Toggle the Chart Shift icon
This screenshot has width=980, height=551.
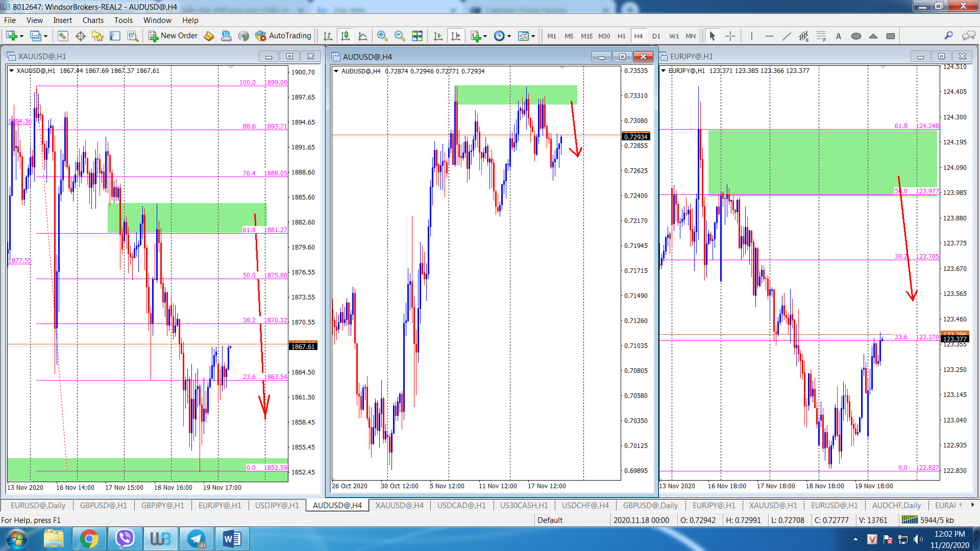coord(456,36)
